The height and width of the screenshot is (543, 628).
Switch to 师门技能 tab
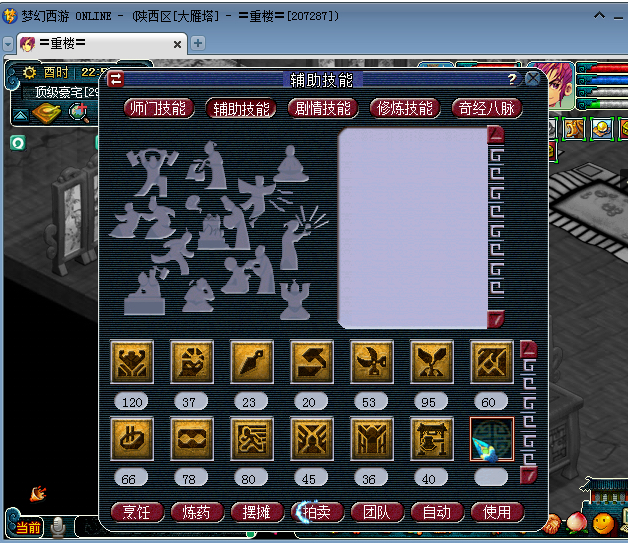pos(159,108)
